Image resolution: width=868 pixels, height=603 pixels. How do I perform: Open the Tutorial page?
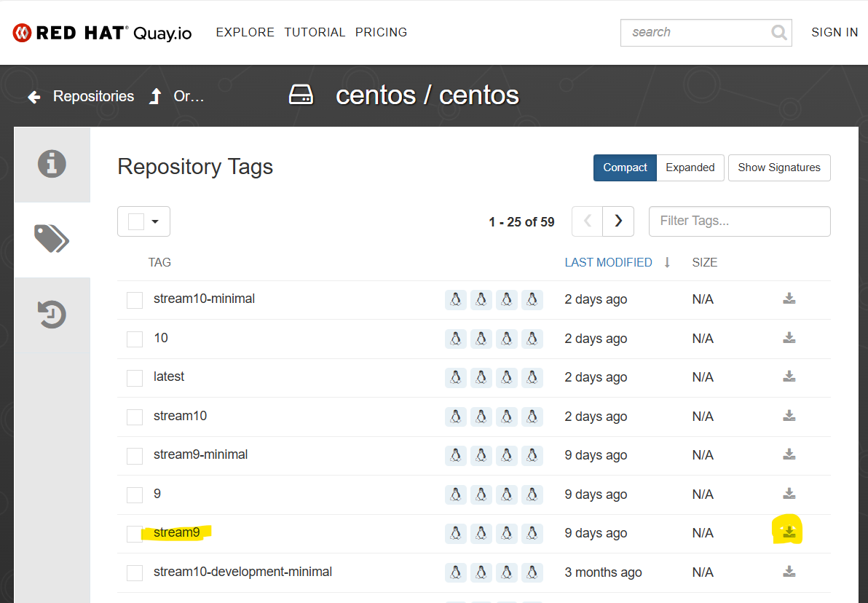pos(315,33)
